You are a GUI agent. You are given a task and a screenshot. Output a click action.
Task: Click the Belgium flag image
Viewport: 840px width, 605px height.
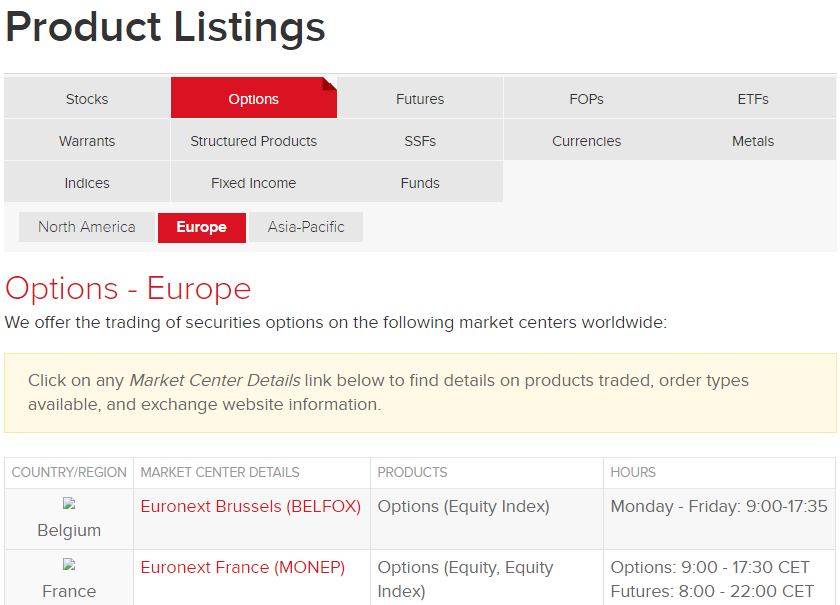[x=69, y=503]
